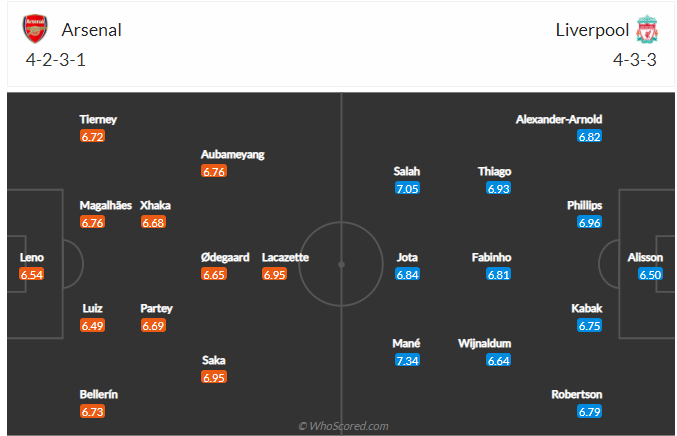Click Arsenal's 4-2-3-1 formation label

(x=56, y=59)
